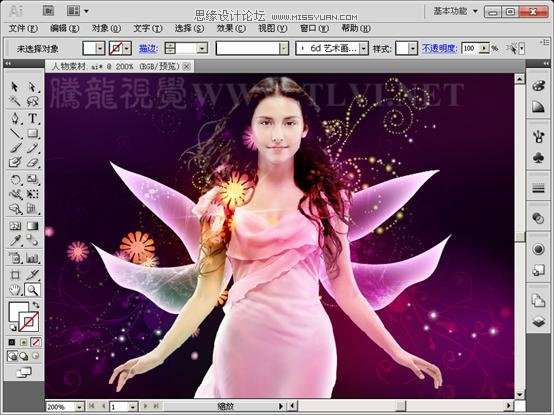Select the Pen tool
This screenshot has height=415, width=554.
coord(15,118)
